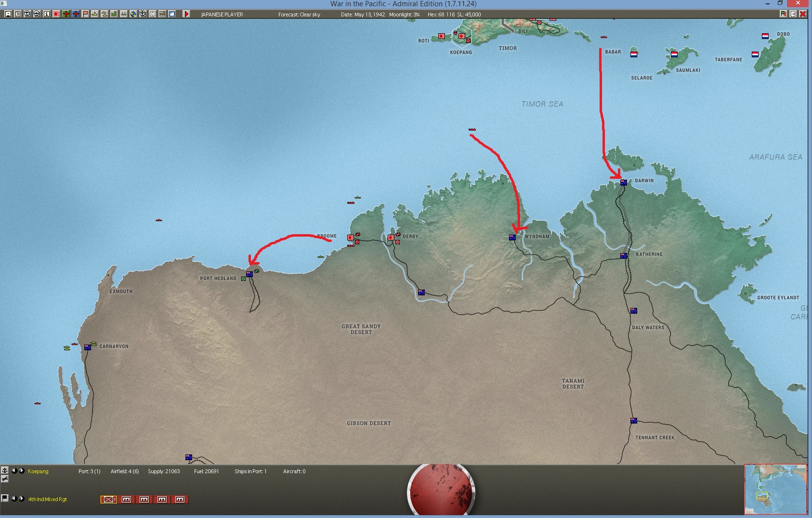The width and height of the screenshot is (812, 518).
Task: Previous unit arrow beside 4th Ind.Mixed Rgt
Action: [14, 499]
